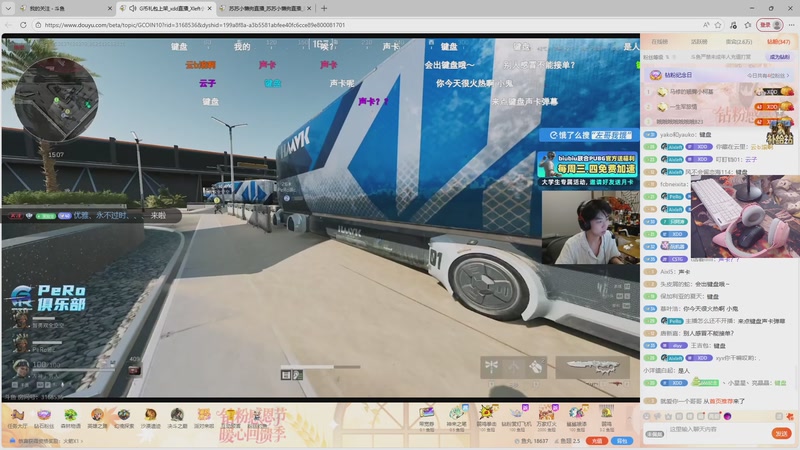Select the 钻粉宽灯飞机 gift
Viewport: 800px width, 450px height.
516,418
